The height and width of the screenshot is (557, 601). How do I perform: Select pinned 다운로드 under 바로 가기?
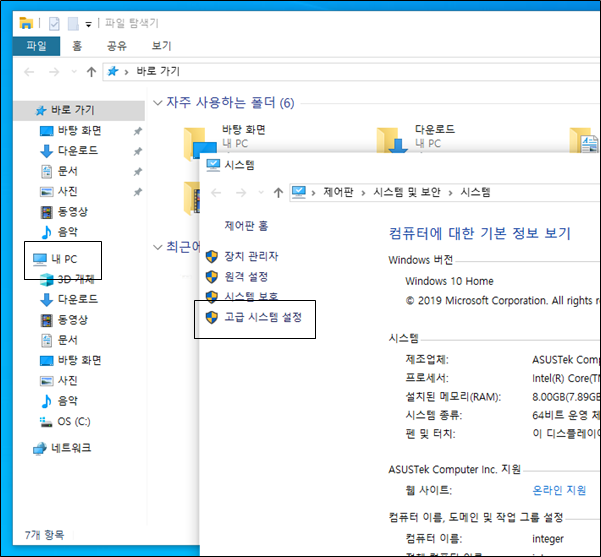[x=69, y=151]
